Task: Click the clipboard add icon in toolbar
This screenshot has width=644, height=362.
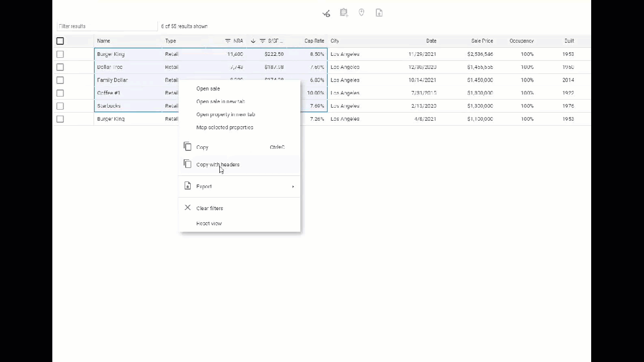Action: point(344,13)
